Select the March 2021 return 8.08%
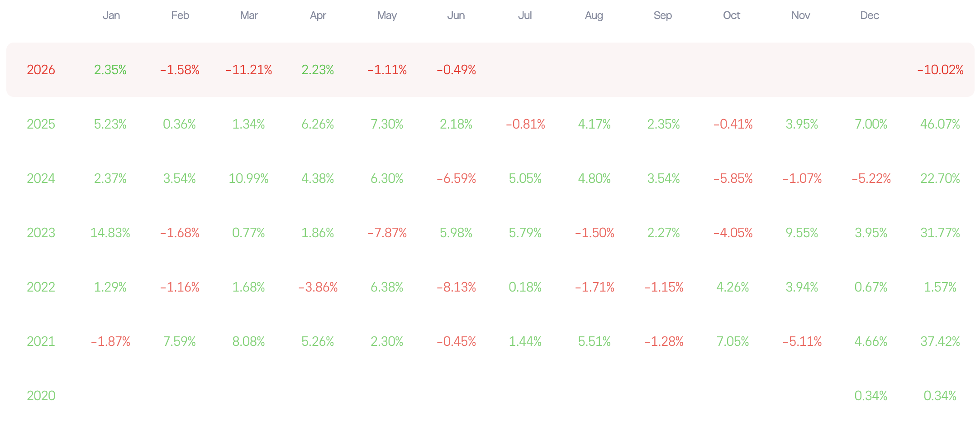Image resolution: width=980 pixels, height=431 pixels. (249, 341)
